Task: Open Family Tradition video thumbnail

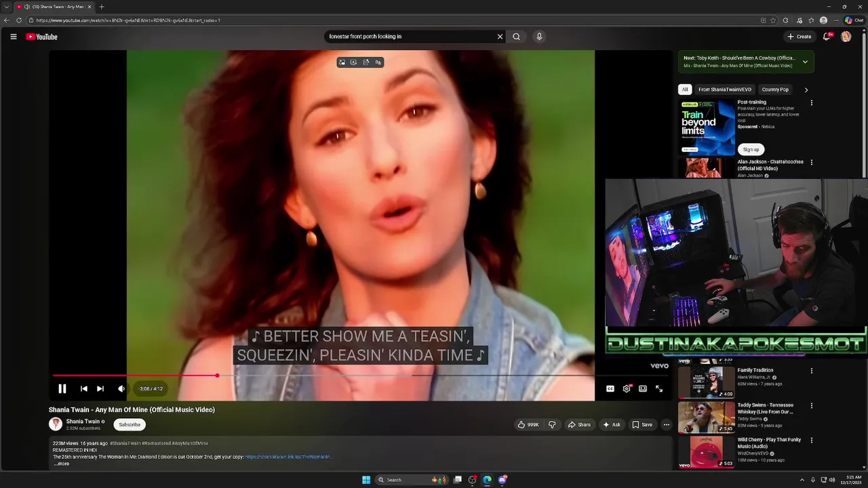Action: 707,382
